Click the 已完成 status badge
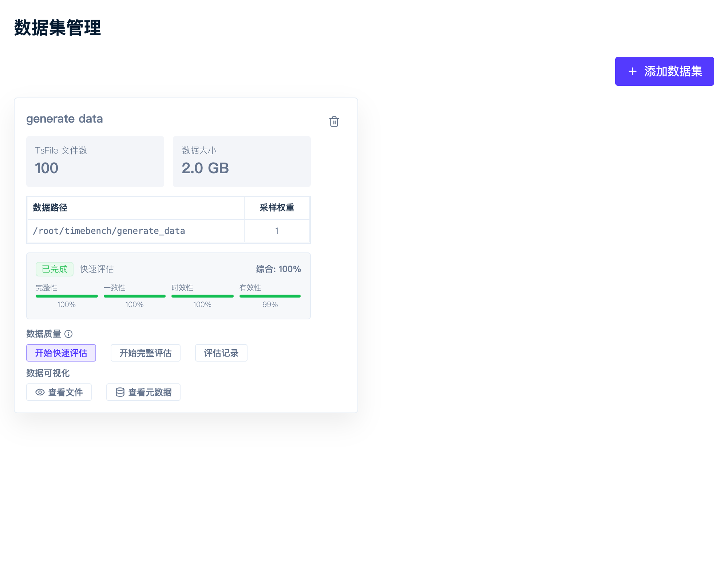The image size is (728, 582). coord(55,269)
